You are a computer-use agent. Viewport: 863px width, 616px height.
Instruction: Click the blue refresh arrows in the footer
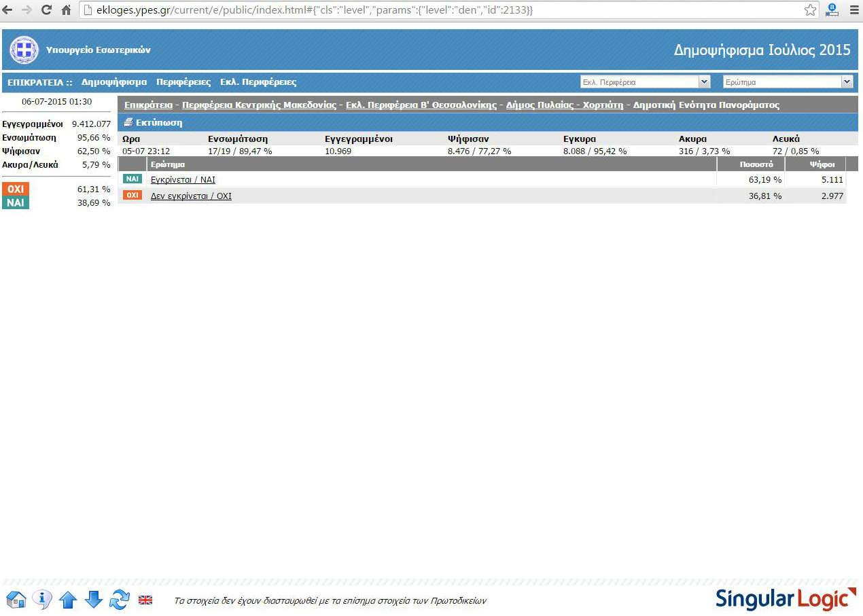click(120, 600)
